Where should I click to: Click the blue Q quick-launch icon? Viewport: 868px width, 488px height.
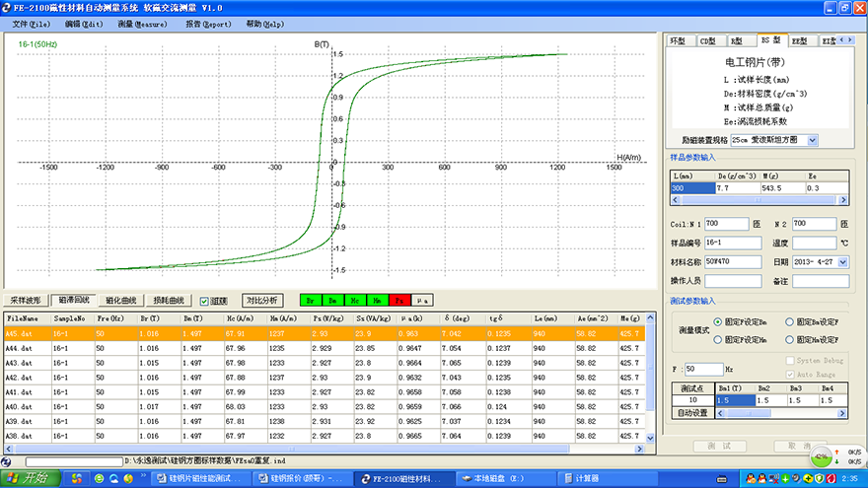113,478
